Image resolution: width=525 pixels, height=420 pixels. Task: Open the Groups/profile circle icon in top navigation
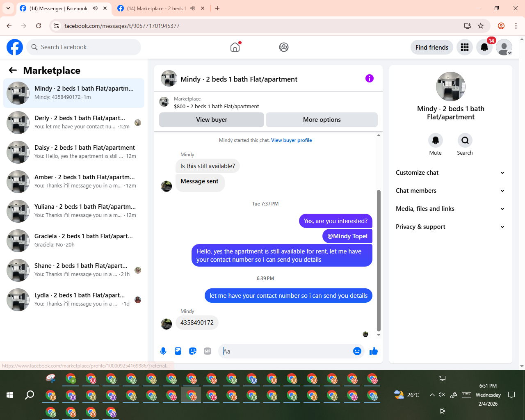284,47
